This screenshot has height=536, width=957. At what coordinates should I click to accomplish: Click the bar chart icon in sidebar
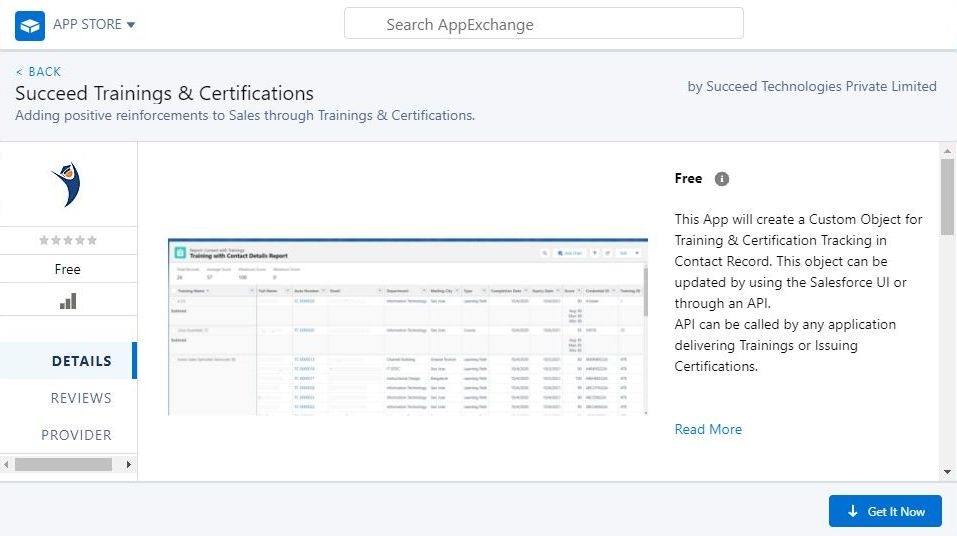68,301
